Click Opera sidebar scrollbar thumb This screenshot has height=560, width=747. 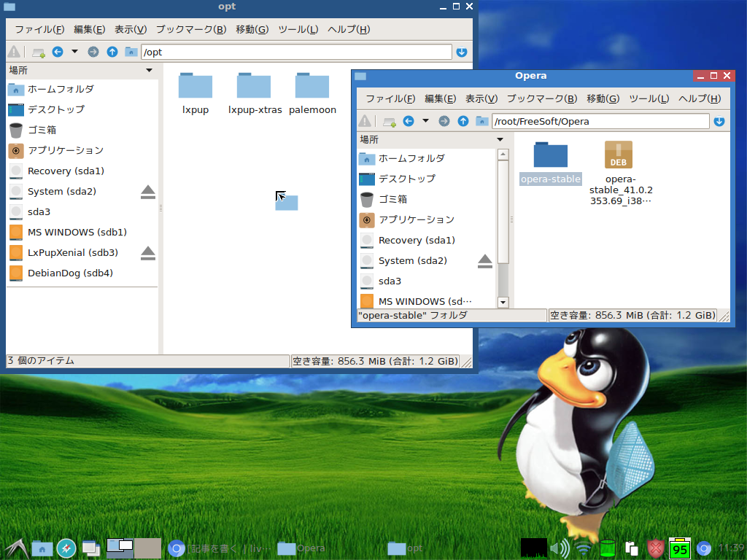click(503, 212)
